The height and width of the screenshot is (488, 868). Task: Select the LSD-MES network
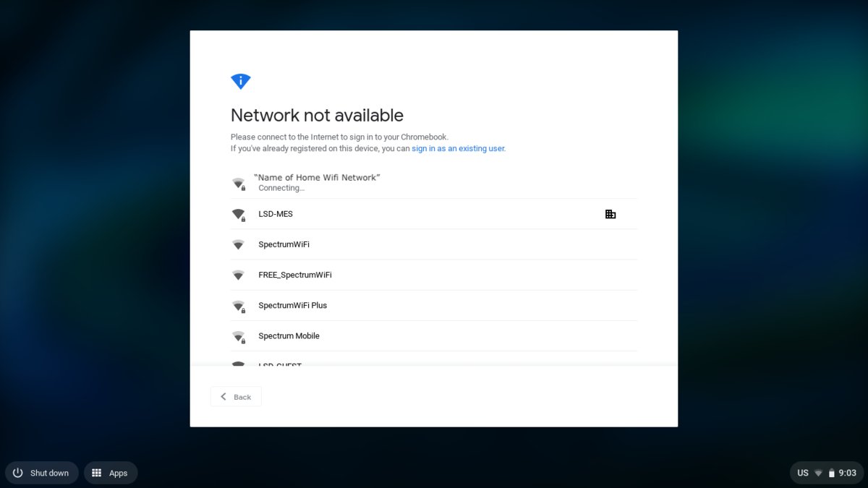[x=433, y=214]
